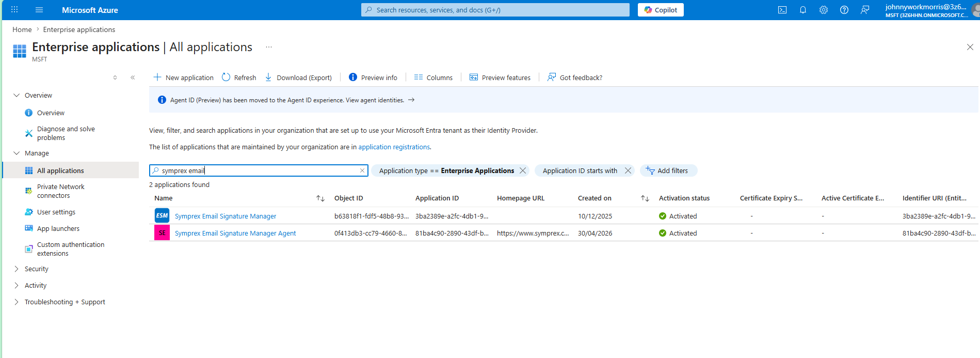Click Add filters
The image size is (980, 358).
668,170
